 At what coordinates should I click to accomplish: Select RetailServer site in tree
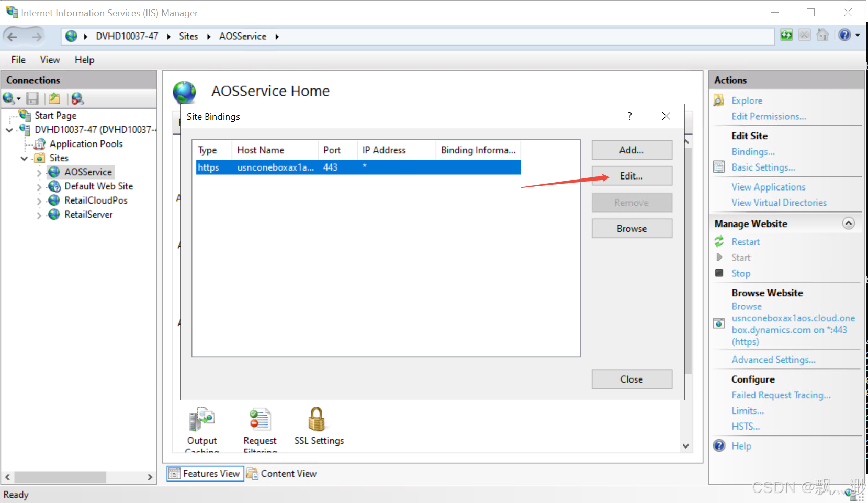pos(88,214)
